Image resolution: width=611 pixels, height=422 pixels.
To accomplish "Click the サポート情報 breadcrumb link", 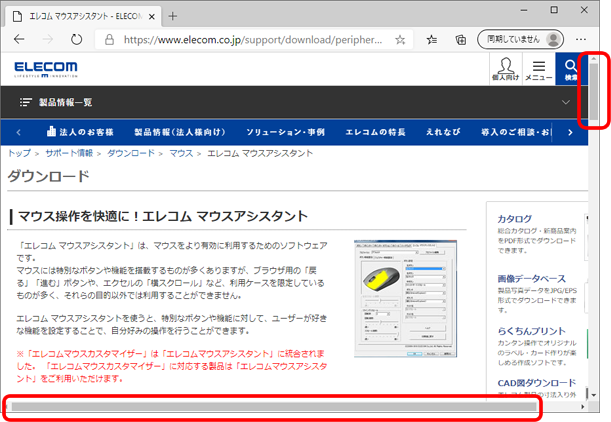I will pyautogui.click(x=69, y=153).
